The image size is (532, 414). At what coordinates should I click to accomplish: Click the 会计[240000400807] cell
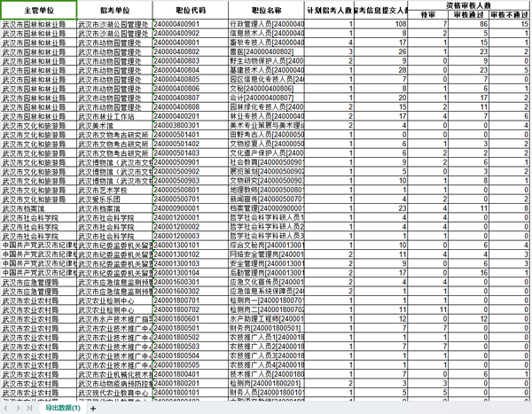pos(267,98)
